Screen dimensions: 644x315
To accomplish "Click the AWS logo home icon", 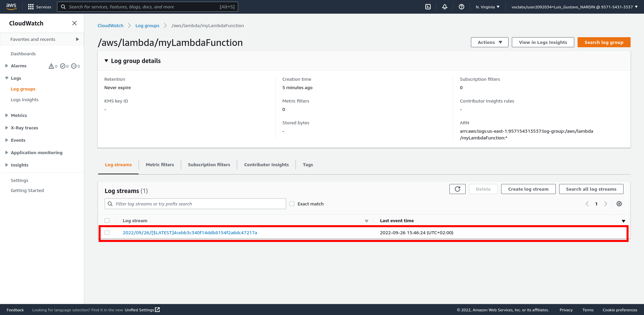I will (11, 7).
